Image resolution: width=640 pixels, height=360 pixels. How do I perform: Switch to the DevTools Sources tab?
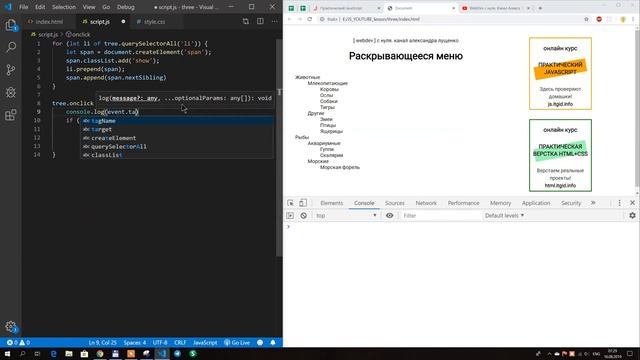(395, 203)
